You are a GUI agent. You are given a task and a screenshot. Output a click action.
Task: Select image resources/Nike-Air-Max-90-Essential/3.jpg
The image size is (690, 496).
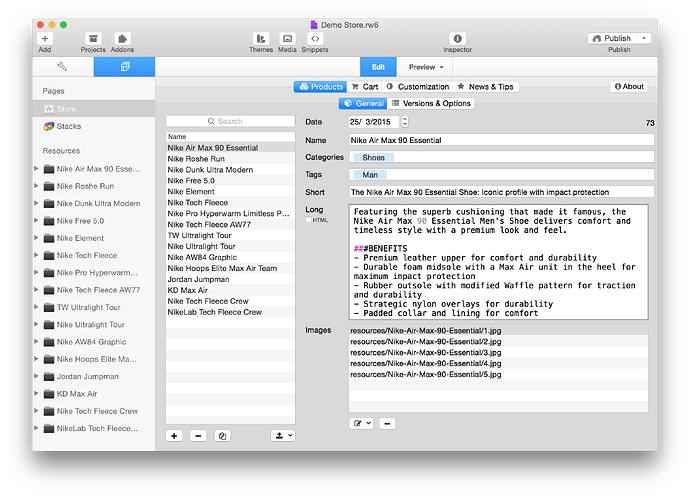[498, 353]
